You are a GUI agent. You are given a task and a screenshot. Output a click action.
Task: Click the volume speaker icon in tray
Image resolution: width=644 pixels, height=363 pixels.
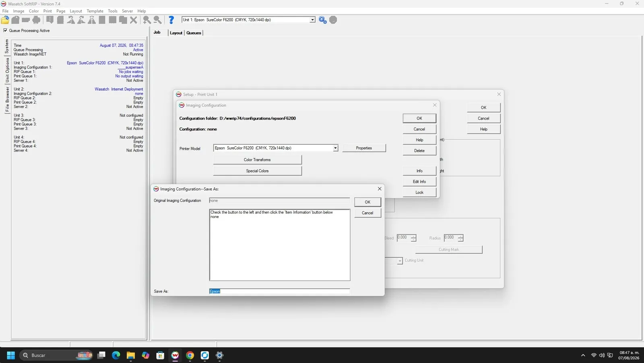[x=602, y=355]
